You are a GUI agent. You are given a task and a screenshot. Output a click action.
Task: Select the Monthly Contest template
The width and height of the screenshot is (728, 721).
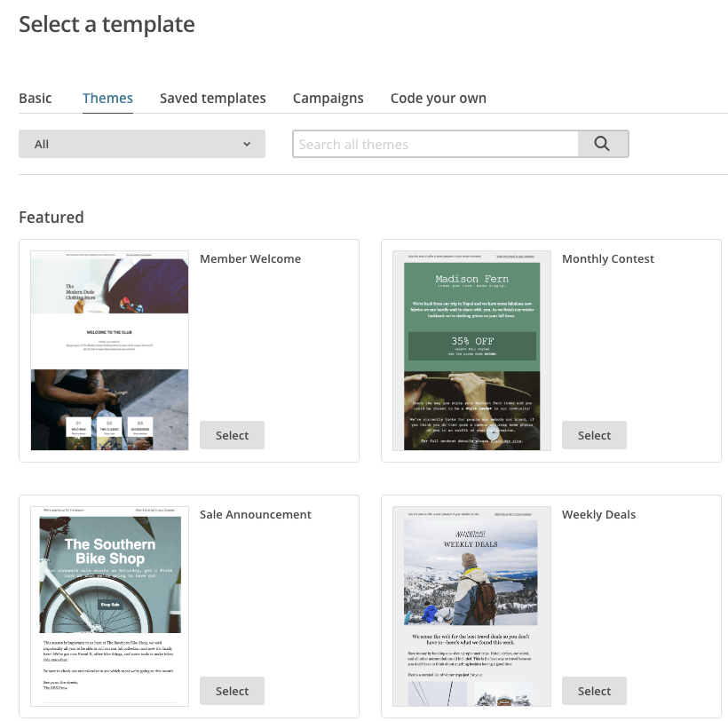click(x=594, y=435)
